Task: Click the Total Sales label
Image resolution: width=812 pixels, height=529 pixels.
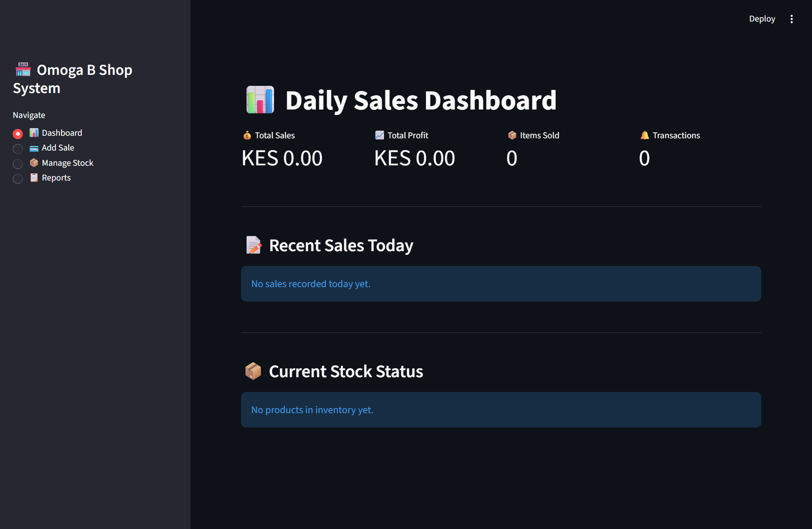Action: [x=275, y=135]
